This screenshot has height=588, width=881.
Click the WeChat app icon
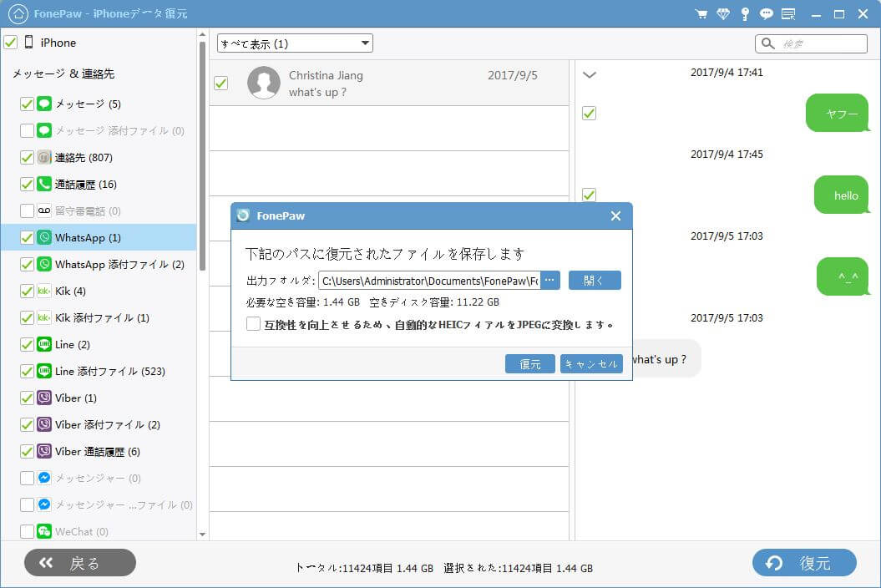coord(44,531)
